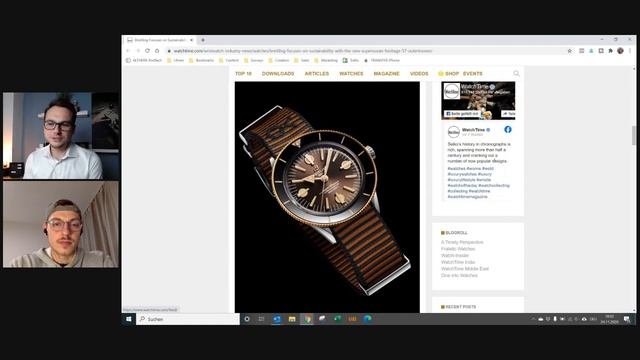The image size is (640, 360).
Task: Open the Windows notification center
Action: (627, 319)
